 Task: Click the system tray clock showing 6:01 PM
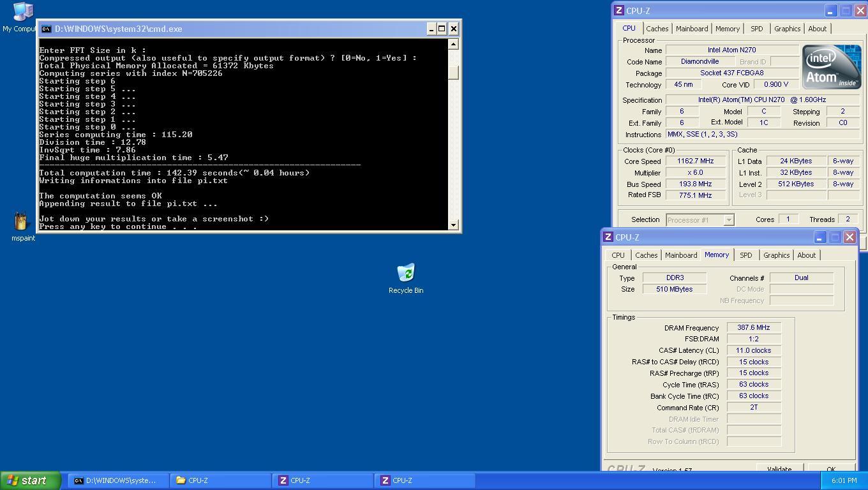coord(844,480)
